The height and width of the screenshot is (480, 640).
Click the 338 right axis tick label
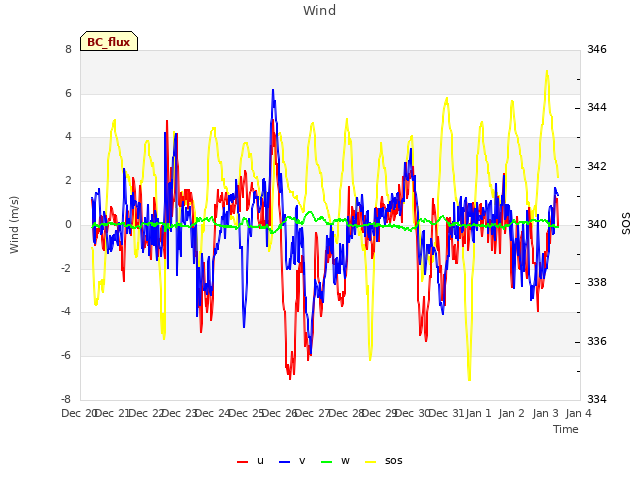(x=597, y=282)
